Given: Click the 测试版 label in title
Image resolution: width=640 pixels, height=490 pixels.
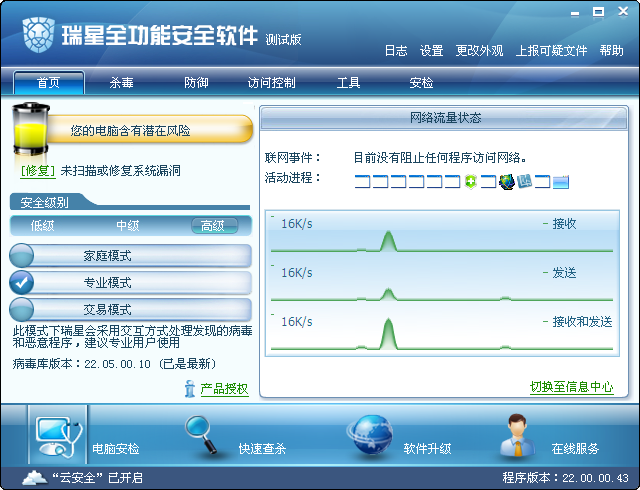Looking at the screenshot, I should [x=283, y=40].
